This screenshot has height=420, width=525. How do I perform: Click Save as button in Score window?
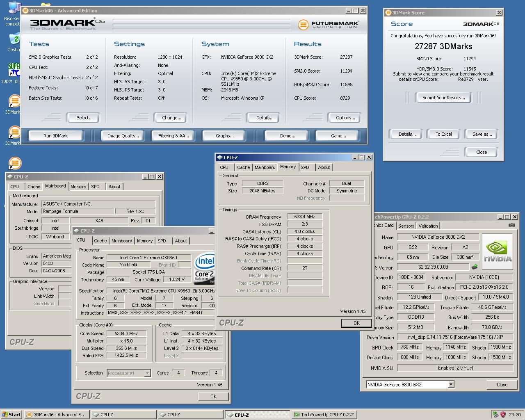[482, 134]
